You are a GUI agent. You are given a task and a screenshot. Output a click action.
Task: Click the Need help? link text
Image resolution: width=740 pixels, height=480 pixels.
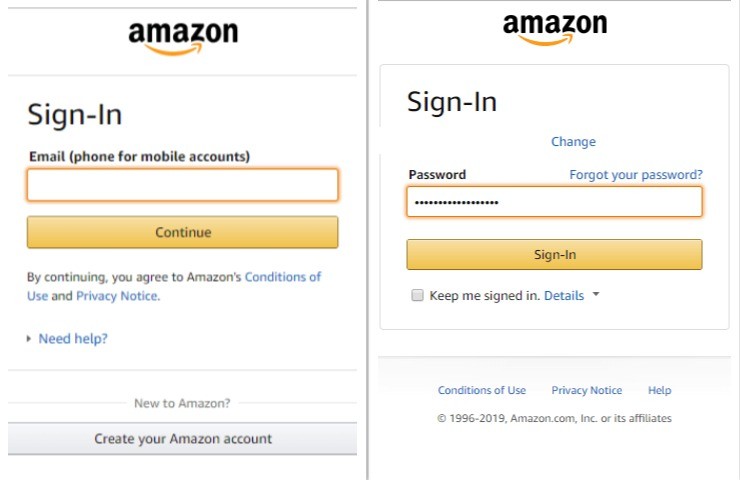click(73, 338)
